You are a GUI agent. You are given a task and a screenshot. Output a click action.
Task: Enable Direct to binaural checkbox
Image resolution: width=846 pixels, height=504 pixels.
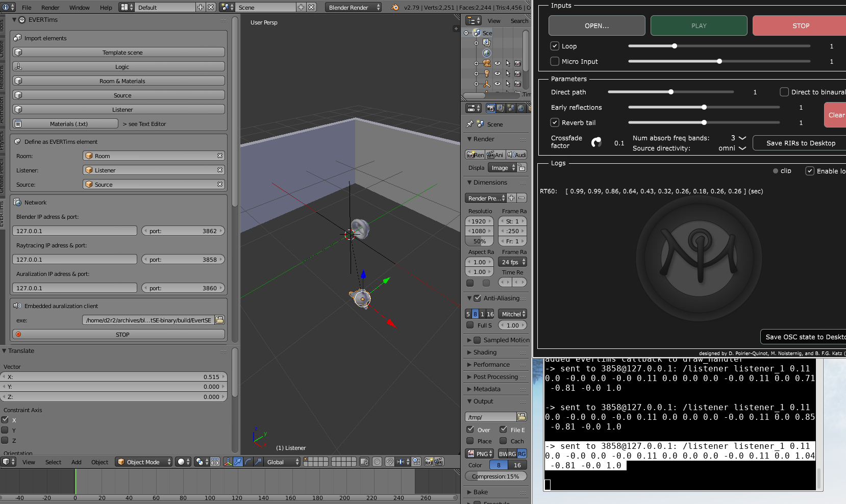click(784, 92)
